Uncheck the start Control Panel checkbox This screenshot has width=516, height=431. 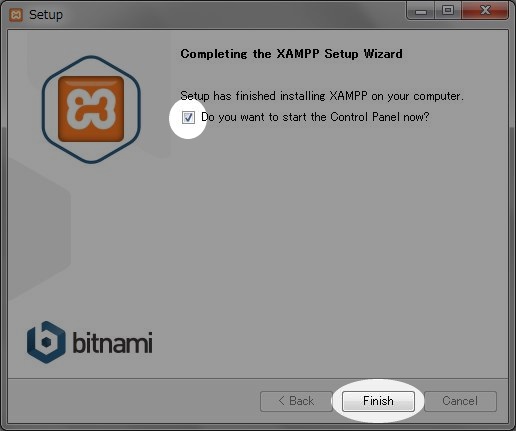(188, 117)
